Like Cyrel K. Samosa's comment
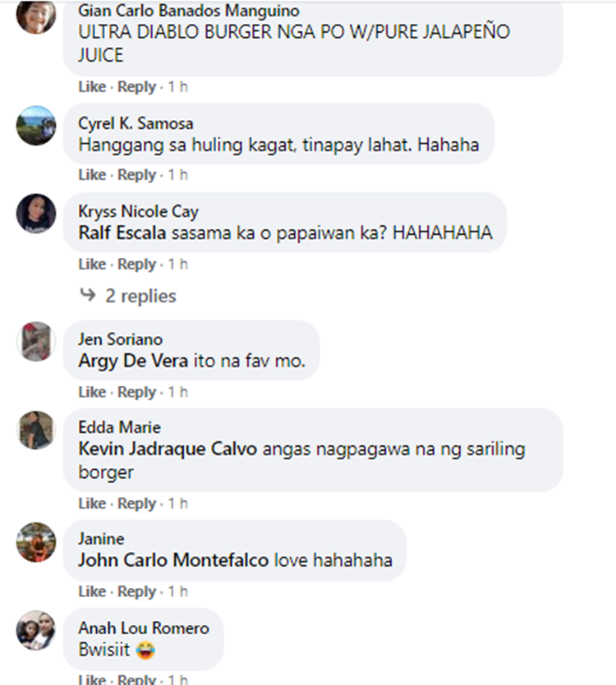The image size is (616, 685). (92, 175)
